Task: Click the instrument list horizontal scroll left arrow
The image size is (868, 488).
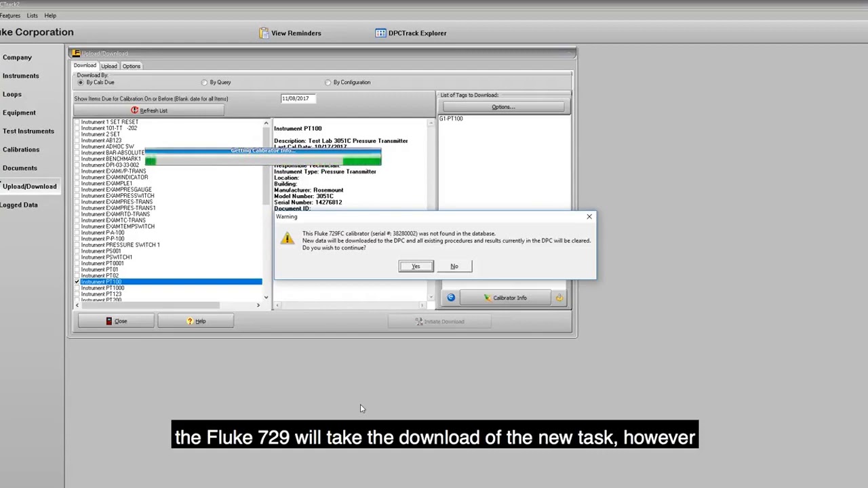Action: coord(77,306)
